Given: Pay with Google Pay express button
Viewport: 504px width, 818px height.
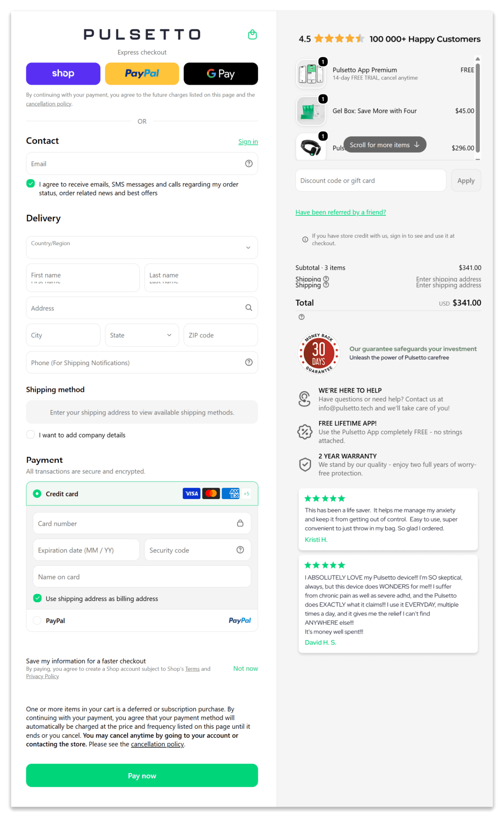Looking at the screenshot, I should click(x=221, y=73).
